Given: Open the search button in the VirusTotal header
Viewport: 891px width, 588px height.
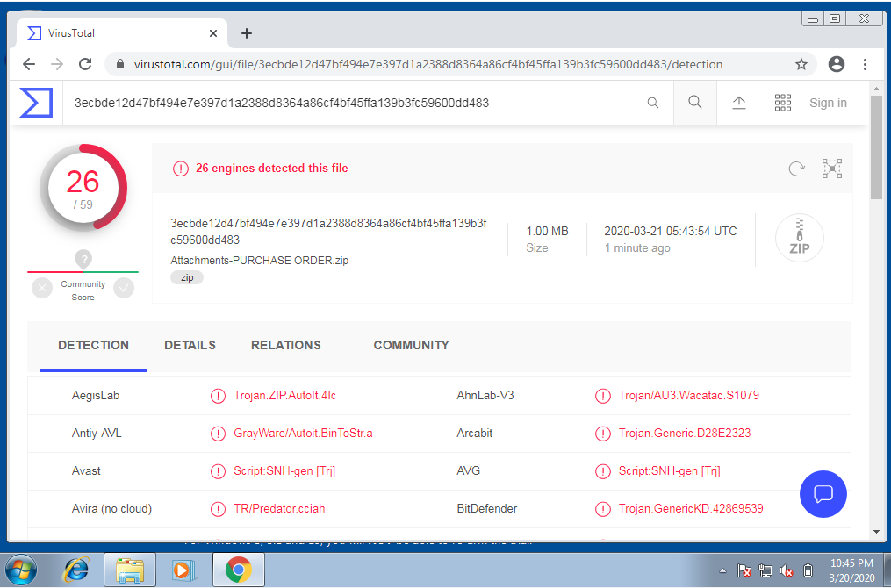Looking at the screenshot, I should [695, 103].
